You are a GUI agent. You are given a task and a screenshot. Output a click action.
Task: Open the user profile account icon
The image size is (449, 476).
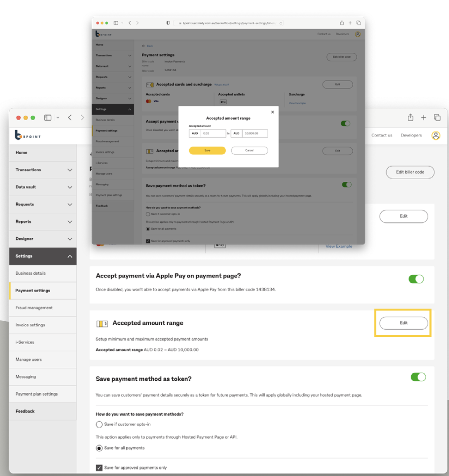(x=436, y=136)
